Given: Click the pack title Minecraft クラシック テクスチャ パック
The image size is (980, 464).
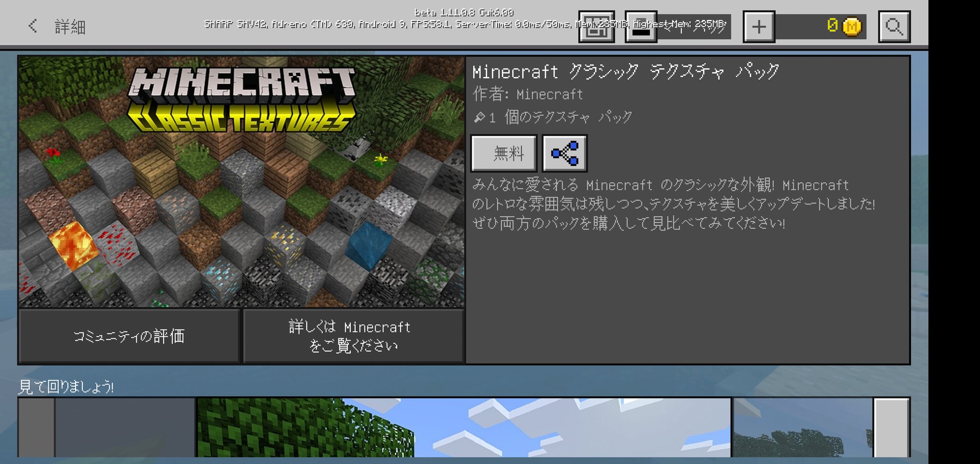Looking at the screenshot, I should pos(626,72).
